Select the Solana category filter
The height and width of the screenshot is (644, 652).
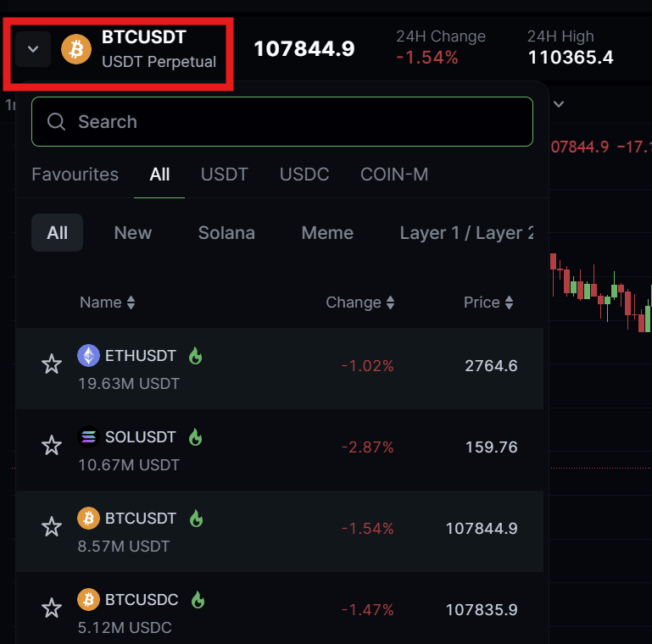coord(226,233)
